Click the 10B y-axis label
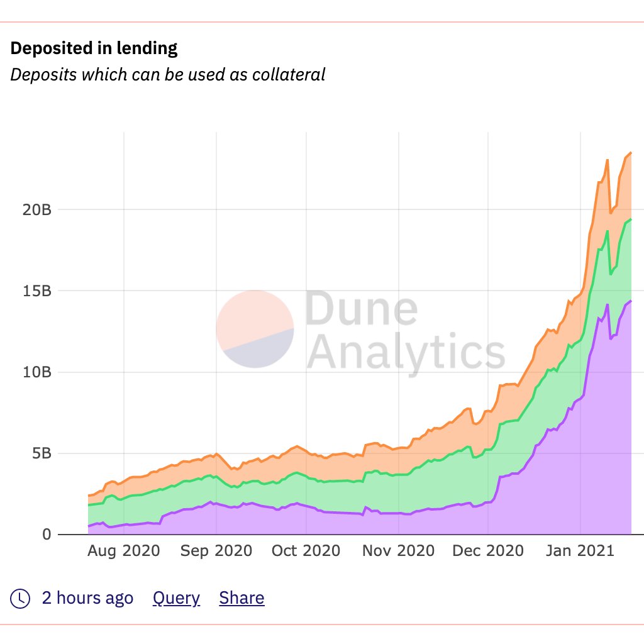 coord(37,372)
